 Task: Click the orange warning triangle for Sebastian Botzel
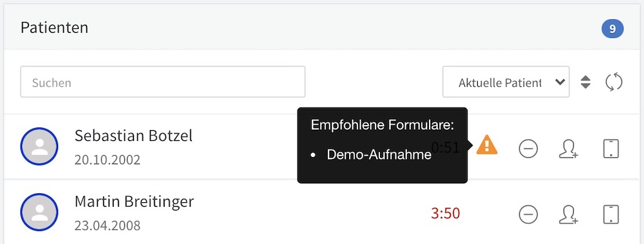pyautogui.click(x=487, y=145)
